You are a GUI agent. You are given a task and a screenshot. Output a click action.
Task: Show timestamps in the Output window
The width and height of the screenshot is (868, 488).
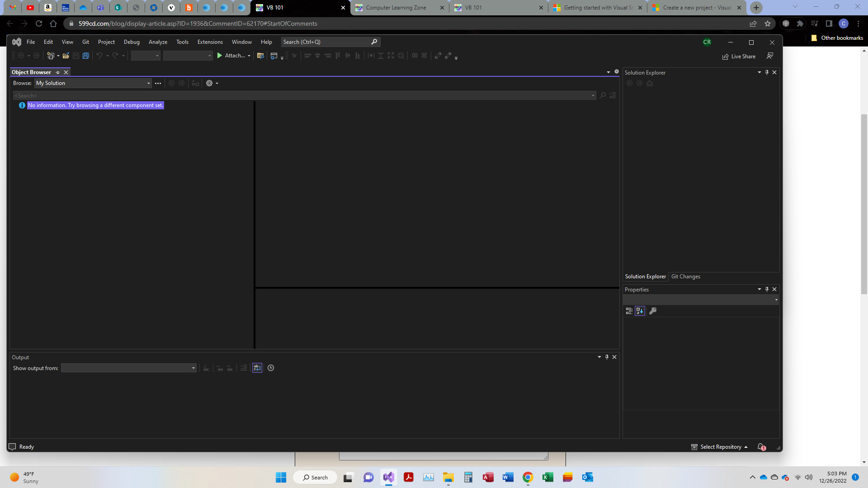271,368
